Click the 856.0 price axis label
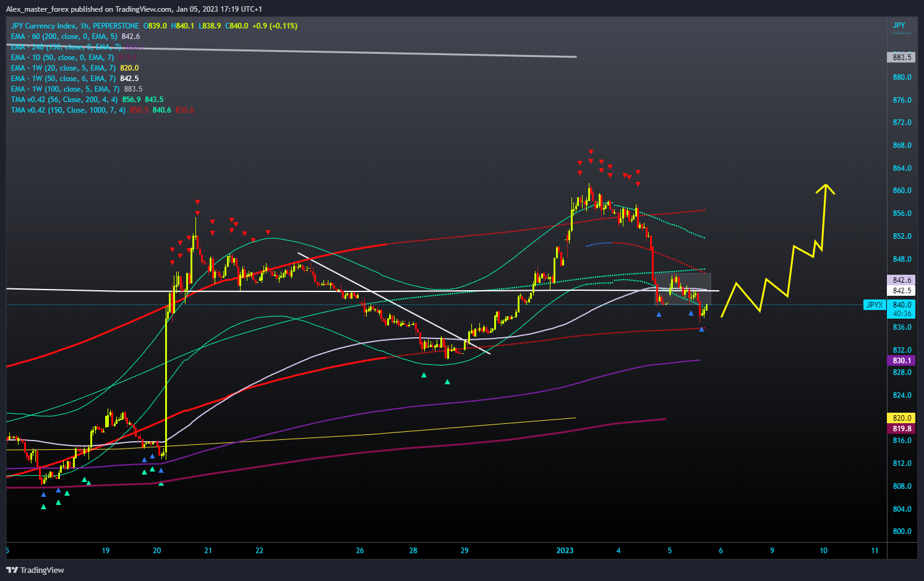This screenshot has height=581, width=924. coord(902,213)
